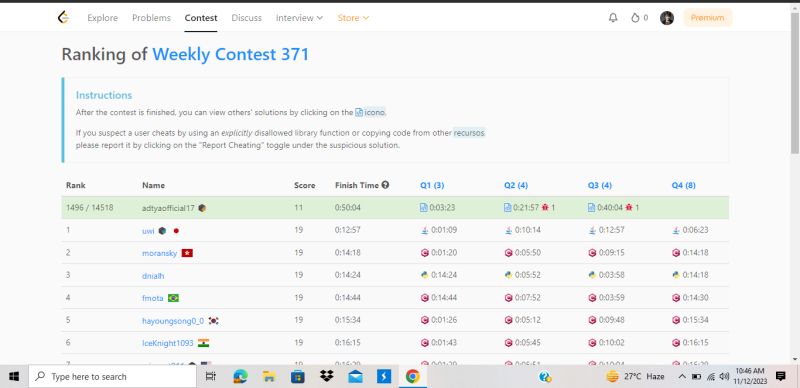The height and width of the screenshot is (388, 800).
Task: Open the notifications bell icon
Action: click(613, 18)
